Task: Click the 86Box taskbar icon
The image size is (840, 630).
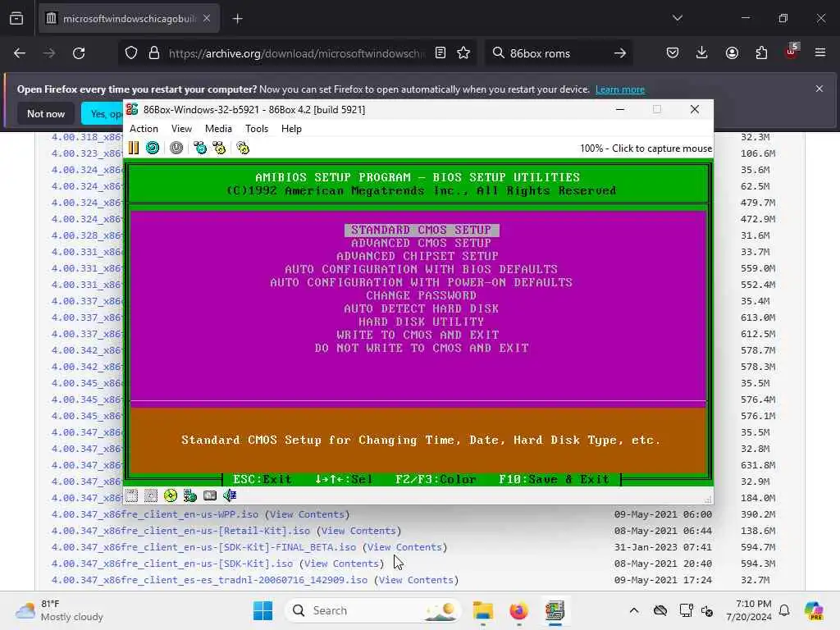Action: pyautogui.click(x=555, y=610)
